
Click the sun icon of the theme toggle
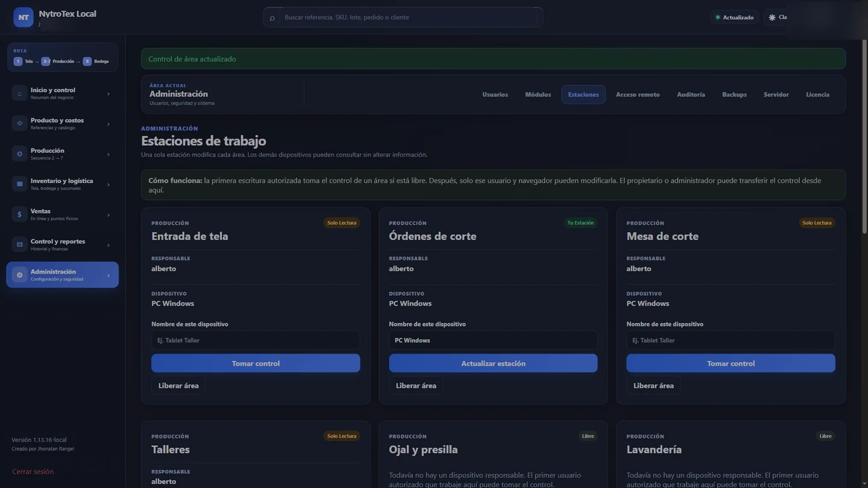click(772, 17)
